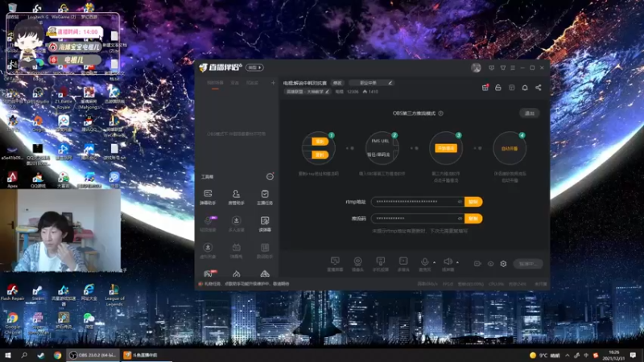Switch to 斗鱼直播伴侣 taskbar window

point(147,355)
